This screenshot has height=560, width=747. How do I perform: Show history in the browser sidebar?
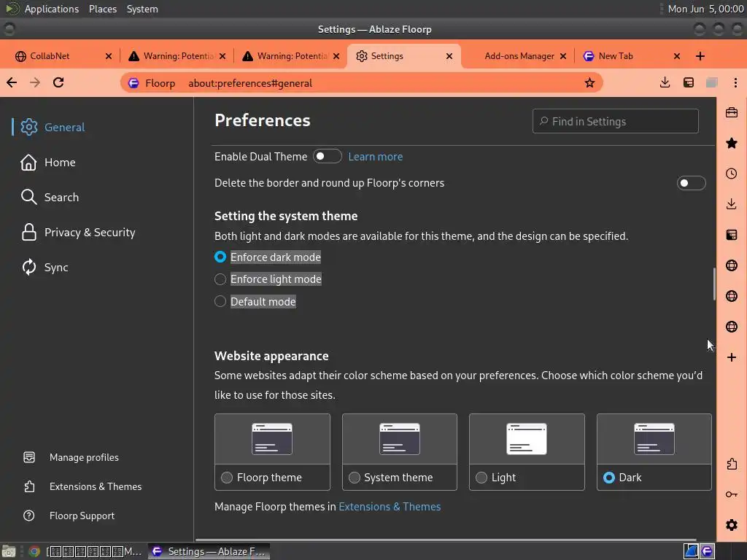pos(732,174)
